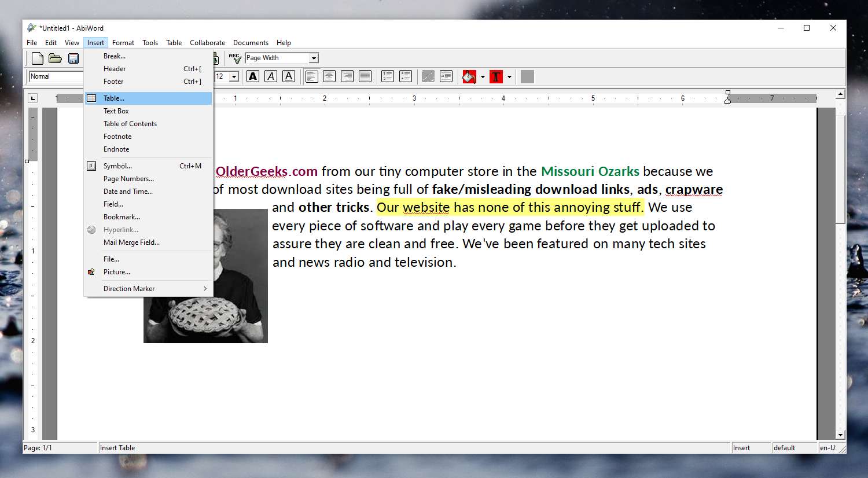This screenshot has height=478, width=868.
Task: Choose Picture... menu entry
Action: 149,272
